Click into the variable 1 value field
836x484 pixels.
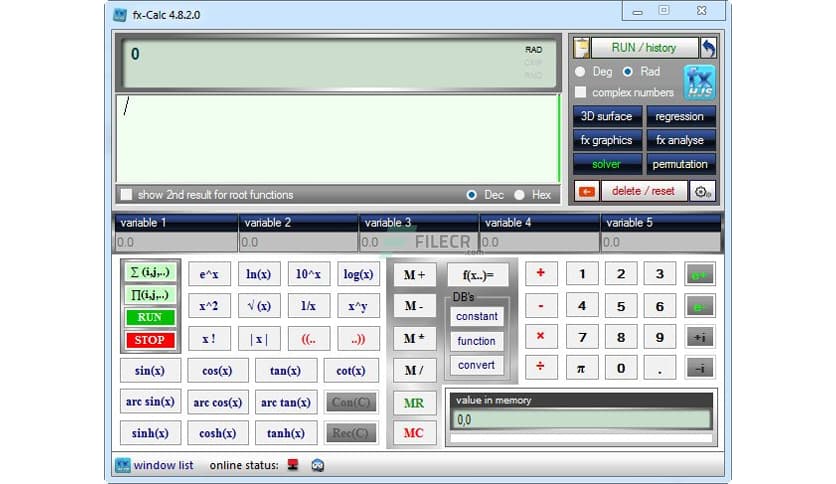coord(176,243)
